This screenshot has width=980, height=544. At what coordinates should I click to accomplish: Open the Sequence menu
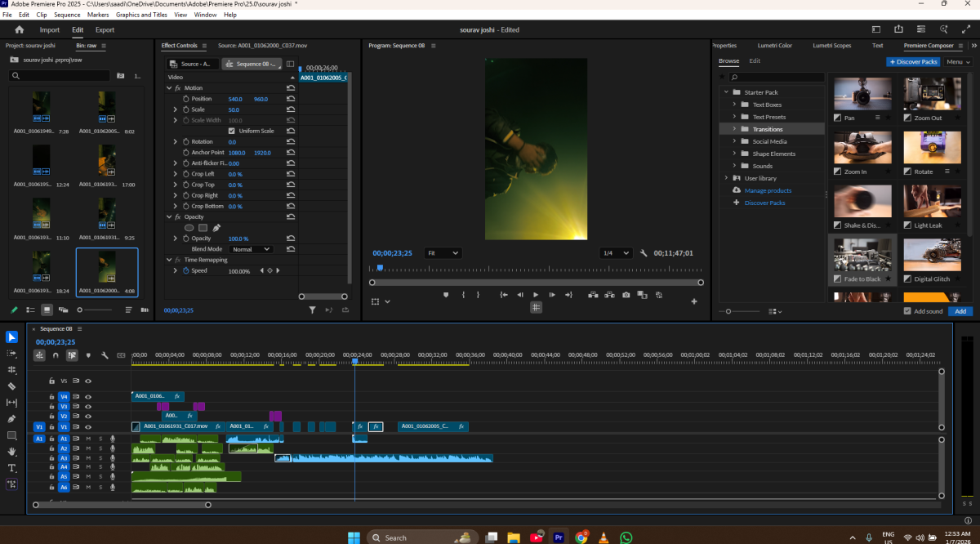pyautogui.click(x=67, y=15)
